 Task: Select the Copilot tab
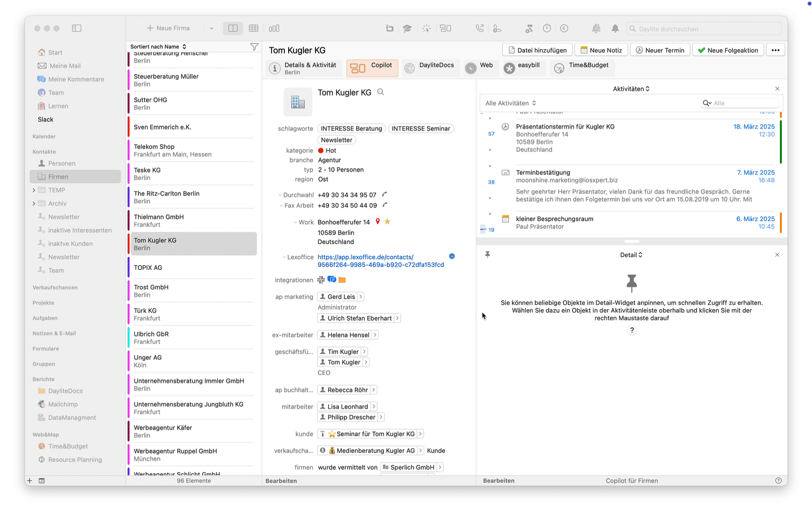[x=372, y=68]
